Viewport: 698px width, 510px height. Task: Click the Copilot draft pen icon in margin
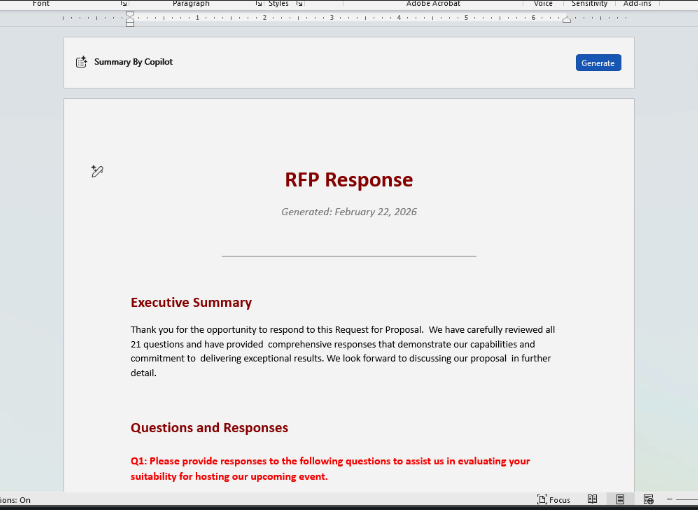[97, 171]
